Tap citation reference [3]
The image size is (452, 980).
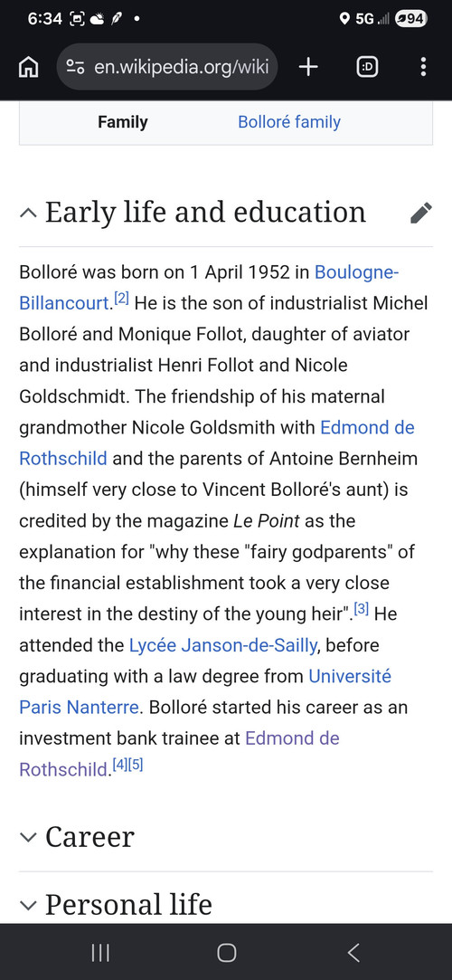click(362, 609)
